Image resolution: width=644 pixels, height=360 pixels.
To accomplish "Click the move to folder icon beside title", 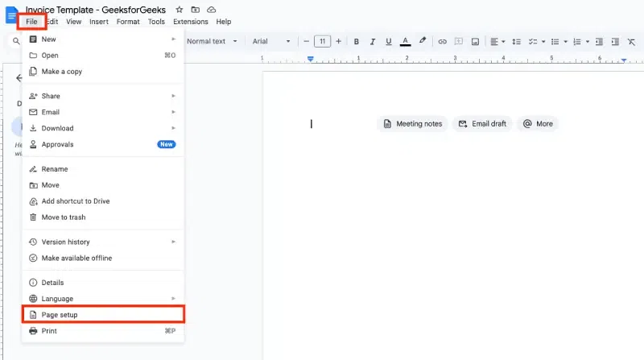I will pos(196,10).
